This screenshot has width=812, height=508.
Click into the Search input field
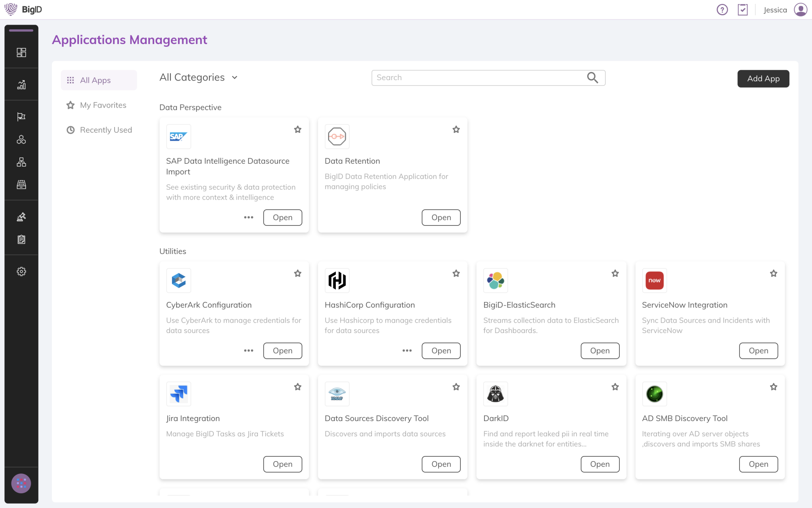coord(478,78)
